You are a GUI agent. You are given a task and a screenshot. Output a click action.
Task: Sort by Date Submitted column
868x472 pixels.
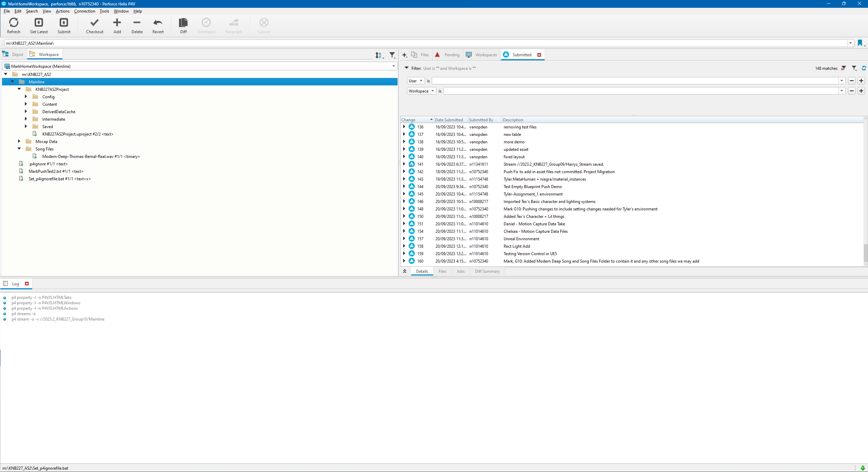(451, 120)
